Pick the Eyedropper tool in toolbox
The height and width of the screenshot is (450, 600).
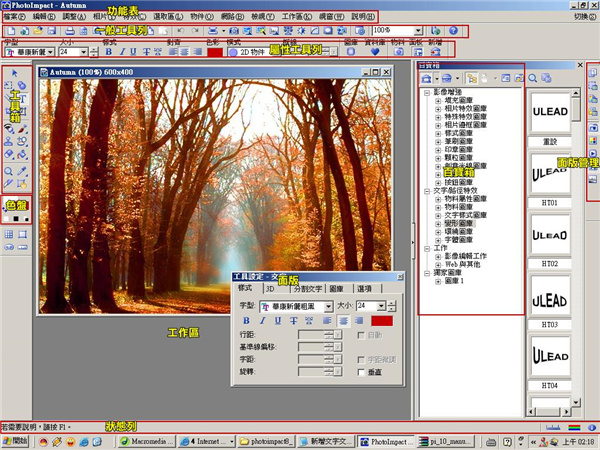(22, 171)
